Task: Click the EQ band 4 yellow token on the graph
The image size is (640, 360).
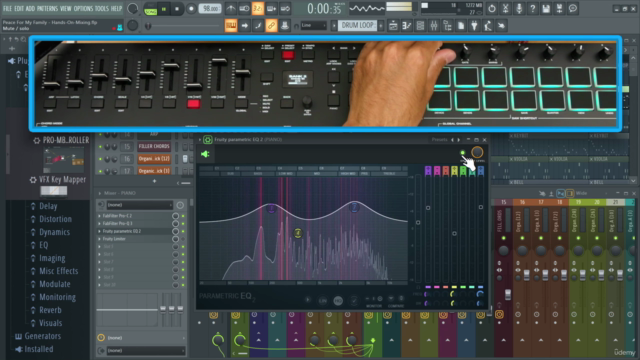Action: [298, 233]
